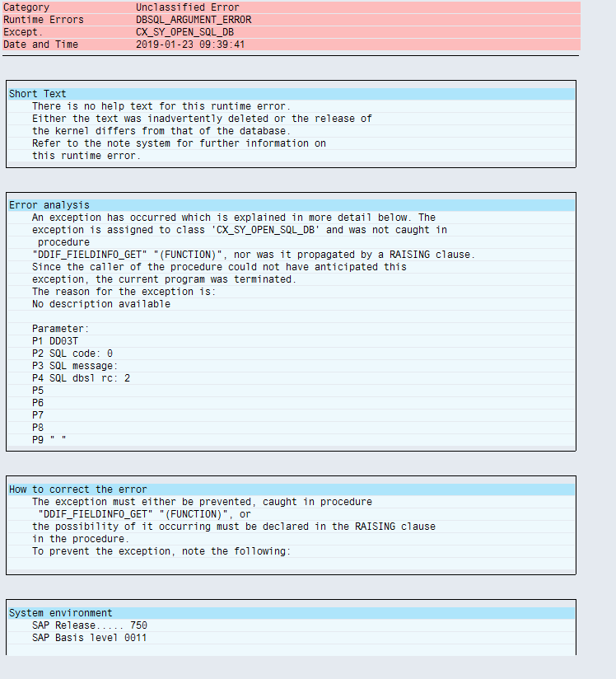
Task: Click the line 'nor was it propagated by a RAISING clause'
Action: 254,255
